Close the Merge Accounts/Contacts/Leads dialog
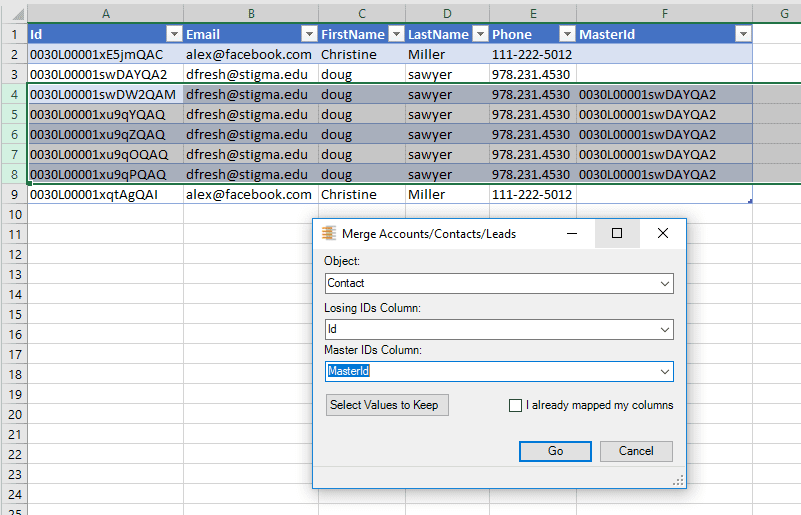The height and width of the screenshot is (515, 801). (x=663, y=233)
